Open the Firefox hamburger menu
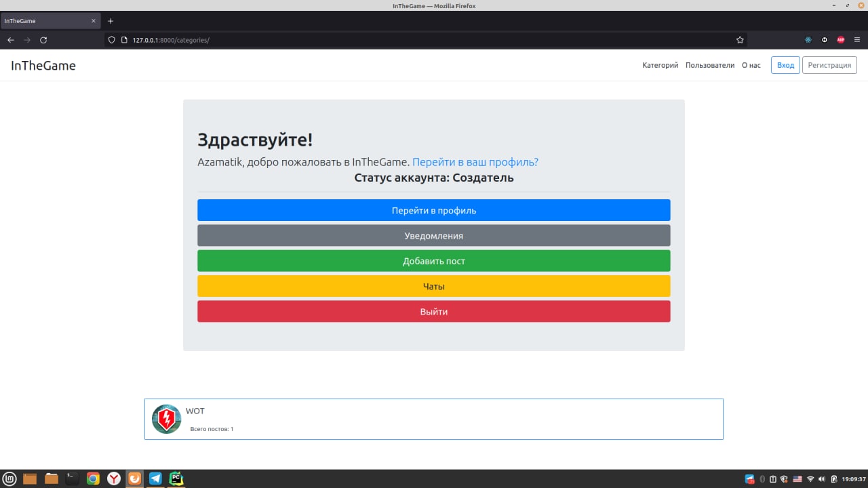The image size is (868, 488). 857,40
